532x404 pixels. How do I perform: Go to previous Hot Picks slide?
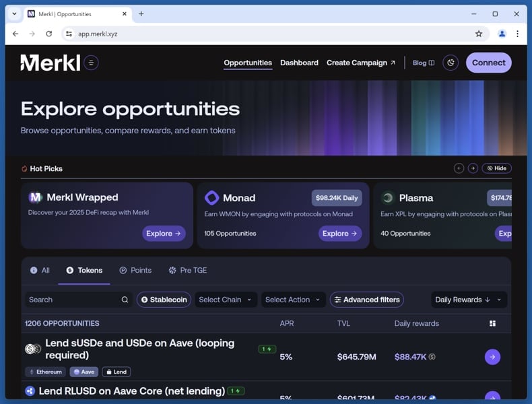pos(459,168)
